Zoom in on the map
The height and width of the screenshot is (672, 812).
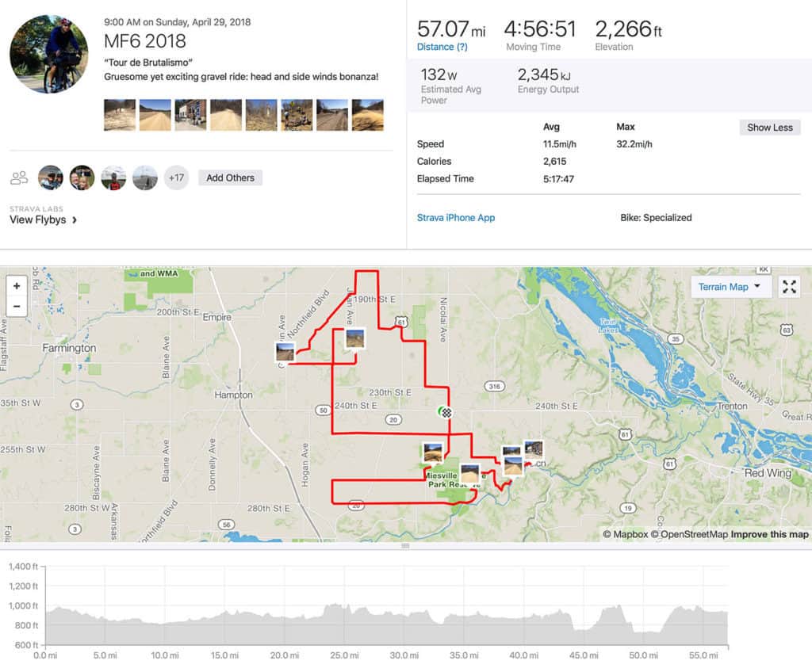pos(17,285)
